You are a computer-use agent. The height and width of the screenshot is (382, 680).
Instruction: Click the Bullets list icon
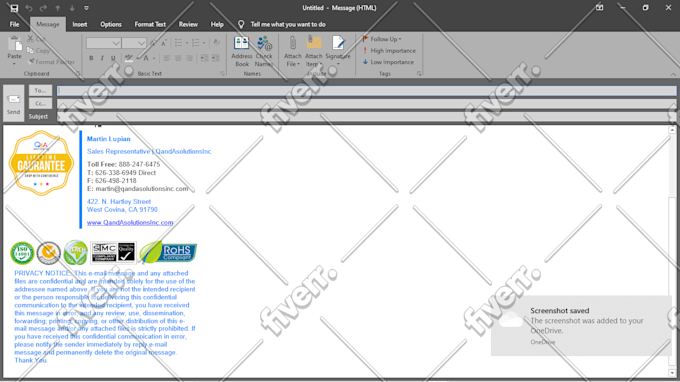pos(178,43)
